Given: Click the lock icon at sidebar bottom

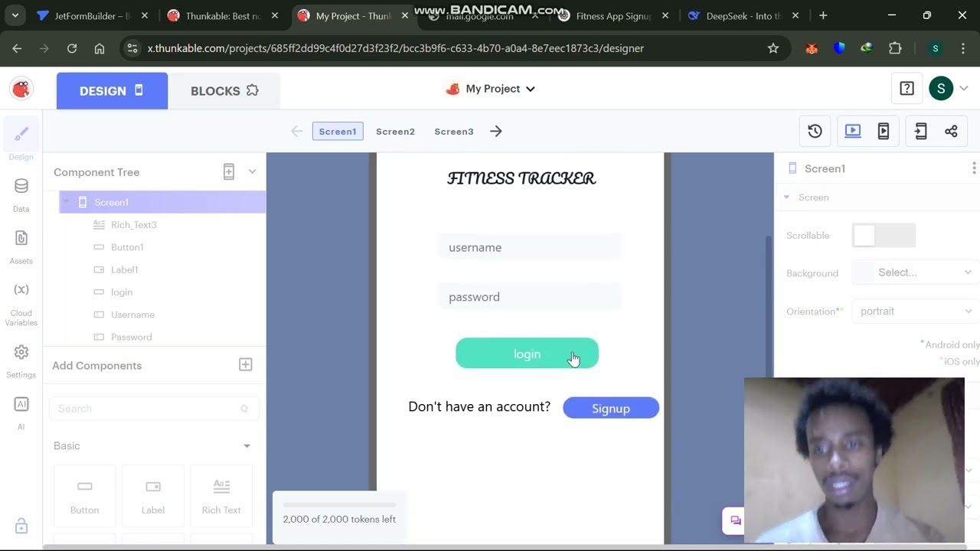Looking at the screenshot, I should click(21, 526).
